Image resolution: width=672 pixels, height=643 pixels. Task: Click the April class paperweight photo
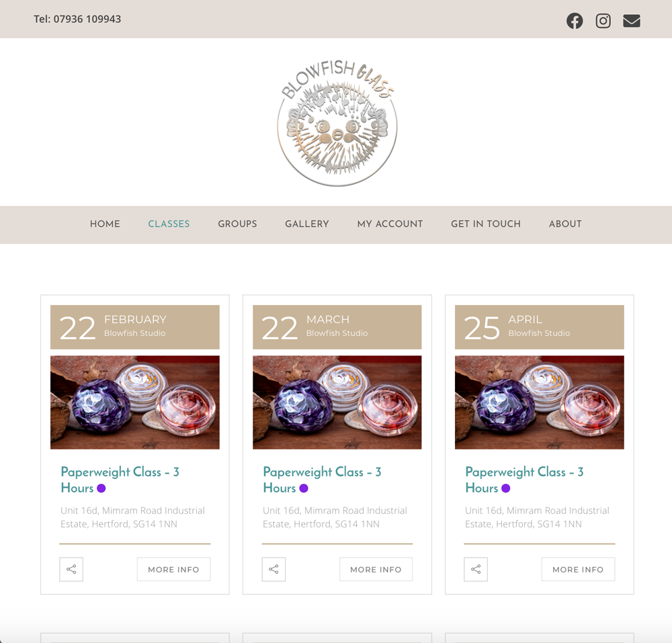pyautogui.click(x=539, y=402)
